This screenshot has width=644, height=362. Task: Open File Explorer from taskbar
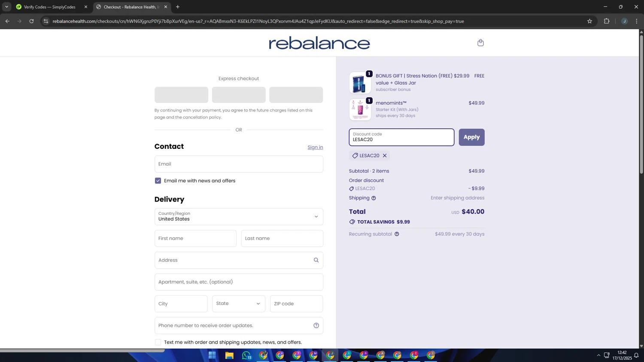229,355
